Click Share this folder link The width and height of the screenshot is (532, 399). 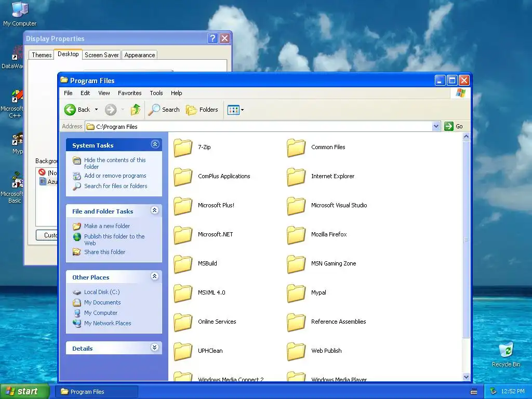pyautogui.click(x=104, y=252)
